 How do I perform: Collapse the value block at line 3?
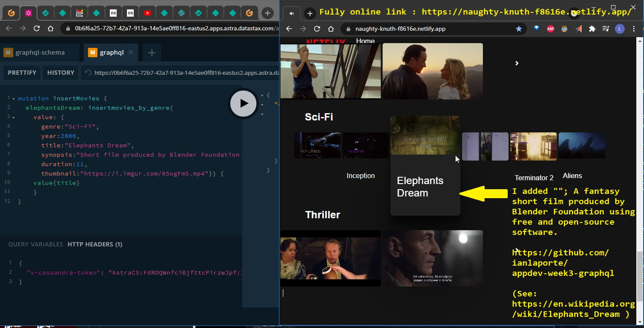click(x=14, y=117)
